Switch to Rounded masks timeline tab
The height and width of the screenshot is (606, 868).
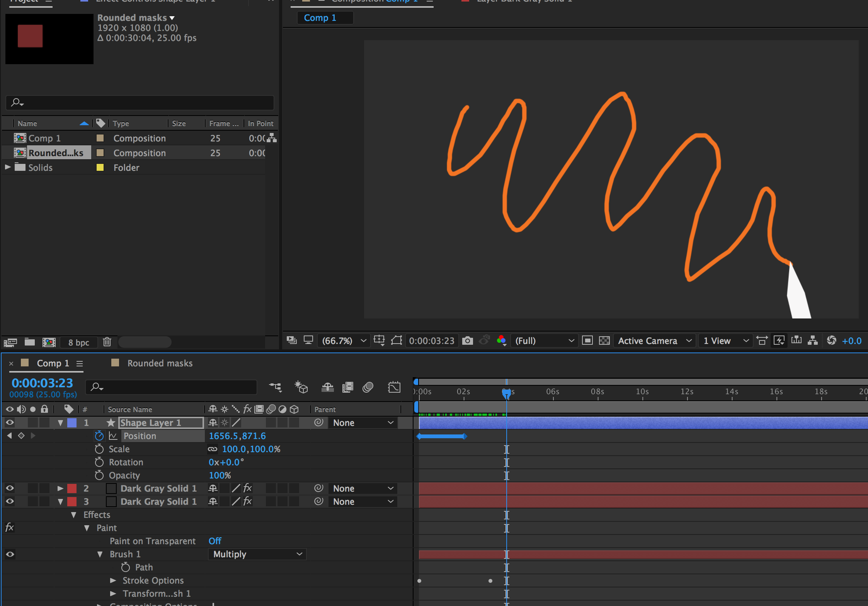160,363
